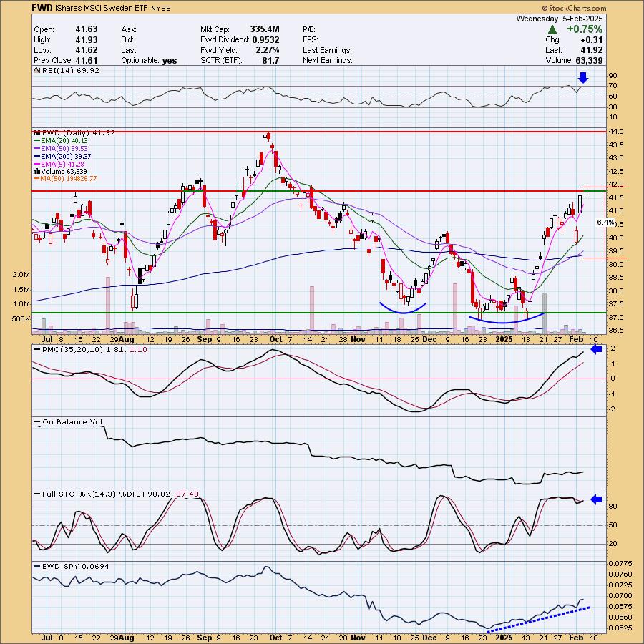The image size is (644, 644).
Task: Click the +0.75% percent change value
Action: click(x=585, y=29)
